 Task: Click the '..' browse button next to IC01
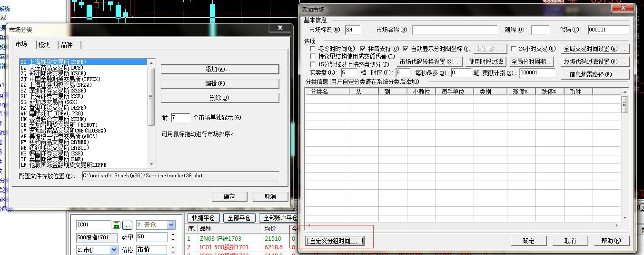point(127,224)
